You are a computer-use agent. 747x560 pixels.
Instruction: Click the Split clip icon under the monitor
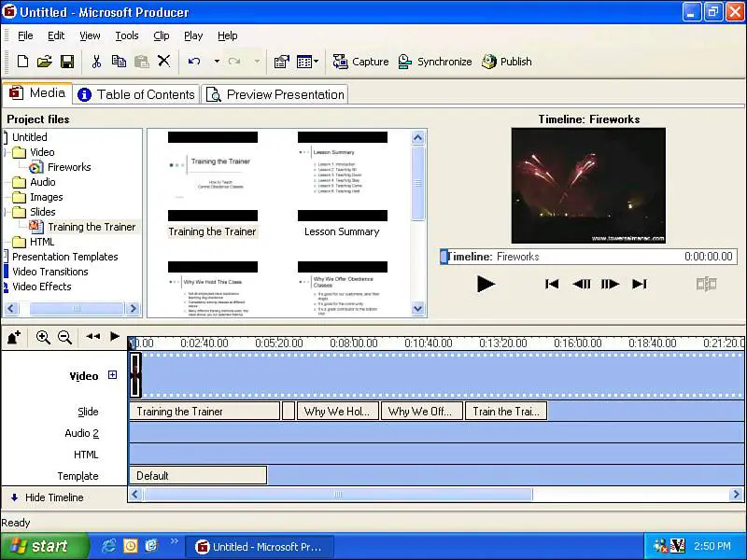(x=706, y=285)
